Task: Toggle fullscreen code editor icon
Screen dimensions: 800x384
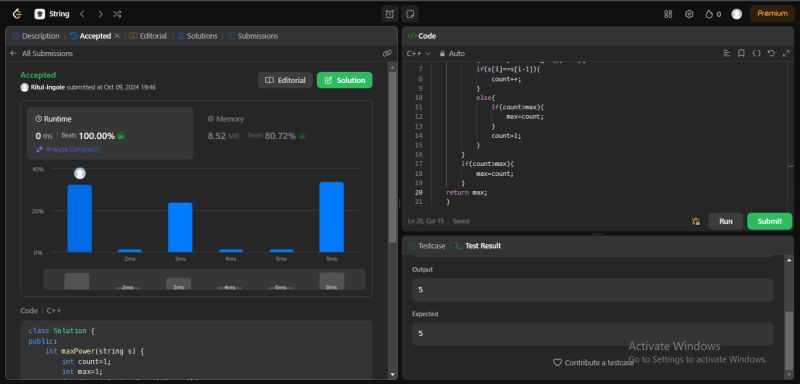Action: [x=785, y=53]
